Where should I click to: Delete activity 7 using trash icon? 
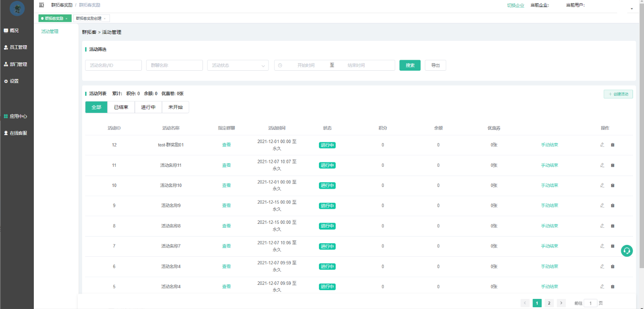pyautogui.click(x=613, y=246)
